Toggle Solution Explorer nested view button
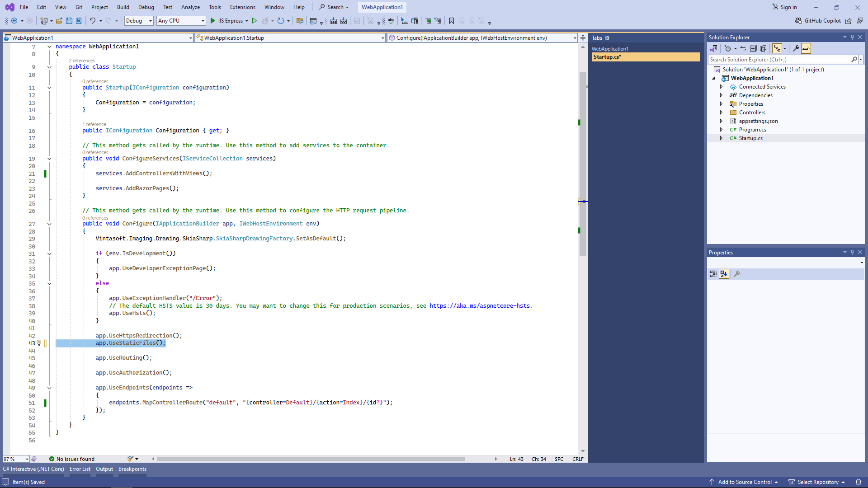This screenshot has width=868, height=488. pos(777,48)
